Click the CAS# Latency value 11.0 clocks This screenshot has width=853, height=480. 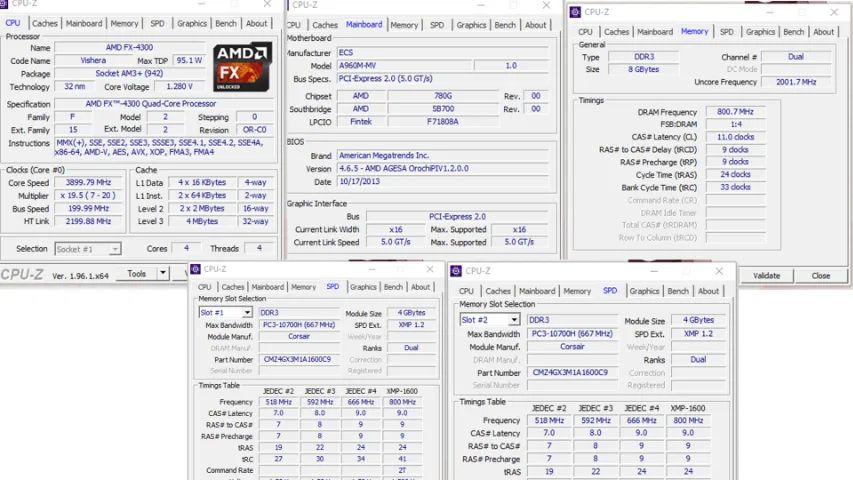click(x=735, y=137)
